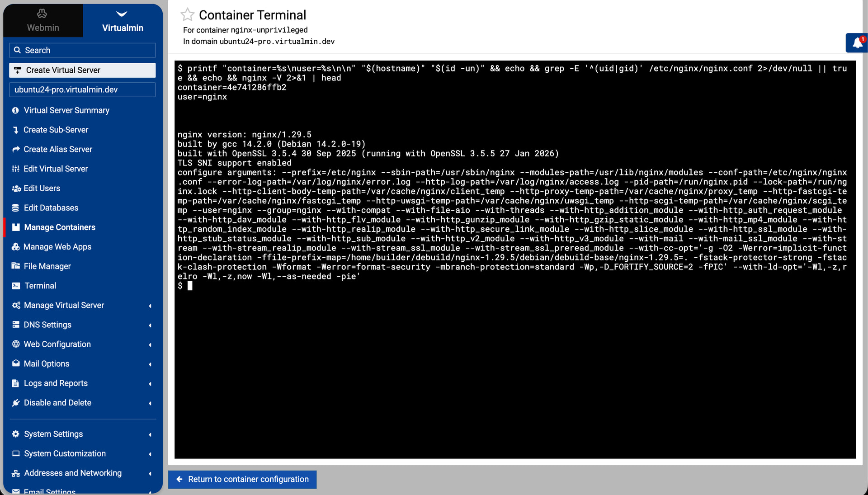Click the Edit Users people icon
The image size is (868, 495).
point(16,189)
